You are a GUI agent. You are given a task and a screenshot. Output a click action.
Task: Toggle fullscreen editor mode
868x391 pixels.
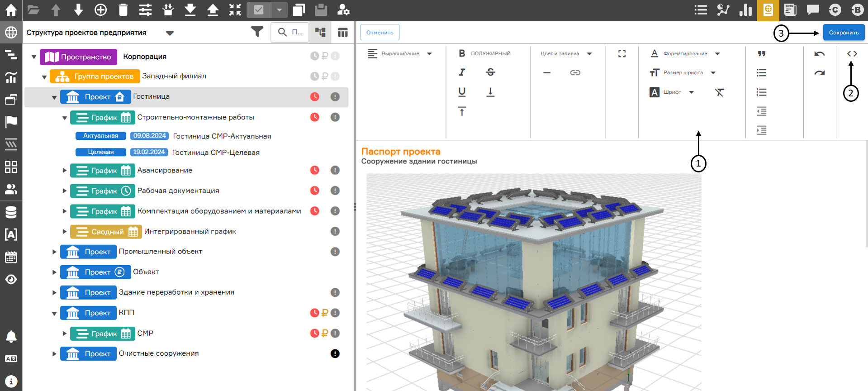tap(622, 53)
